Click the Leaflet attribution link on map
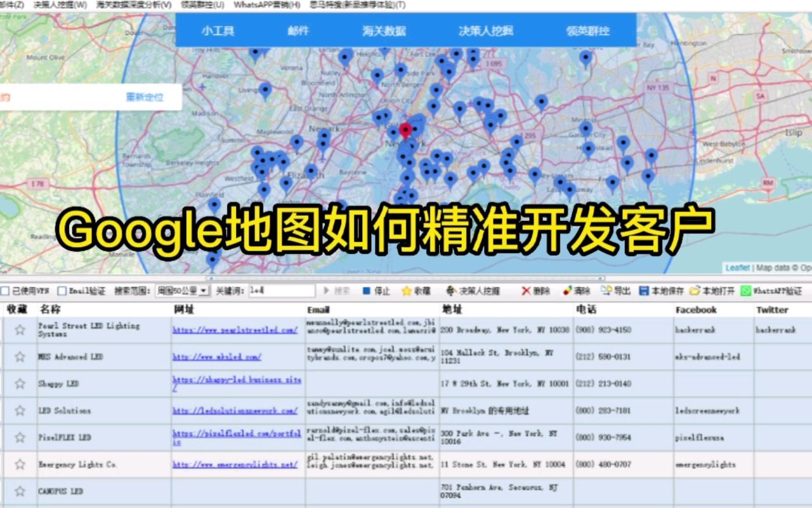Image resolution: width=812 pixels, height=508 pixels. pyautogui.click(x=737, y=268)
